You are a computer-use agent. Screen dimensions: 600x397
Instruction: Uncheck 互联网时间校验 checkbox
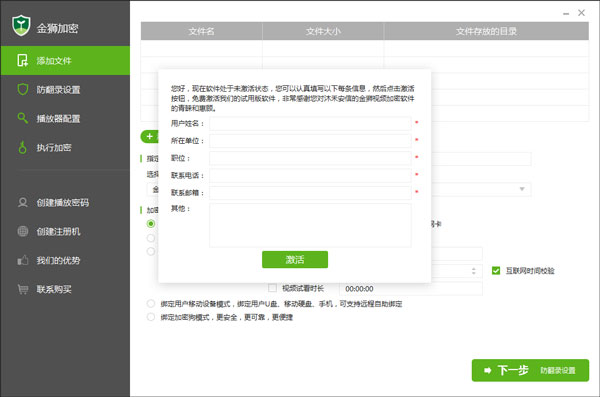pos(496,271)
